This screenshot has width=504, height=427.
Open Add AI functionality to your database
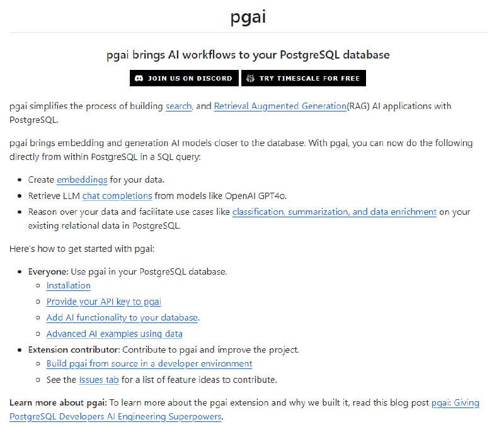point(123,317)
